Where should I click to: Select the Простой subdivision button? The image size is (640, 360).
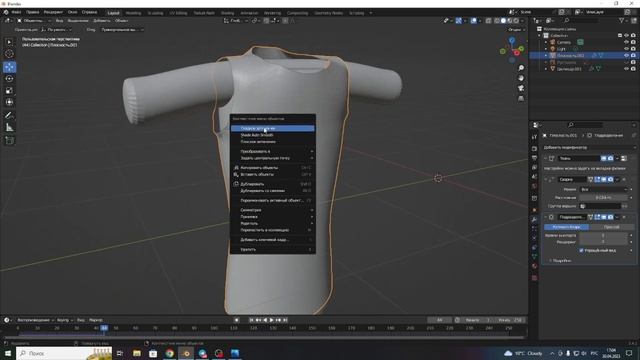[x=611, y=227]
